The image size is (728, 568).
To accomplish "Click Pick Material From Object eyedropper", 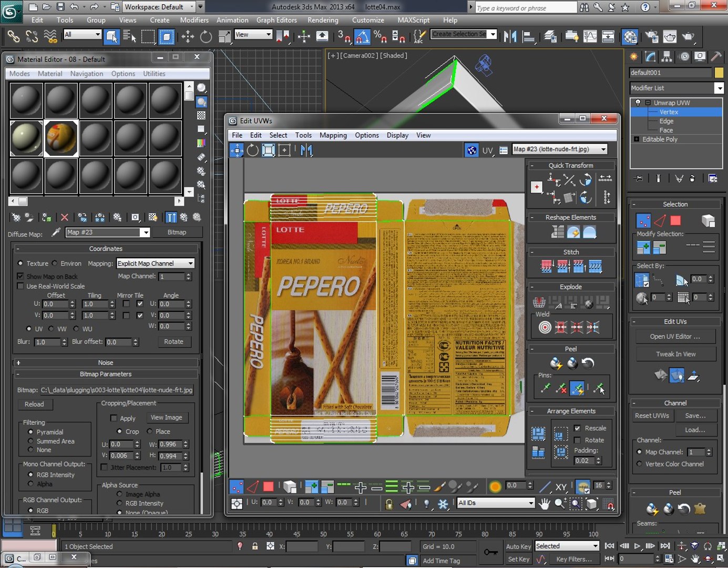I will pos(56,232).
